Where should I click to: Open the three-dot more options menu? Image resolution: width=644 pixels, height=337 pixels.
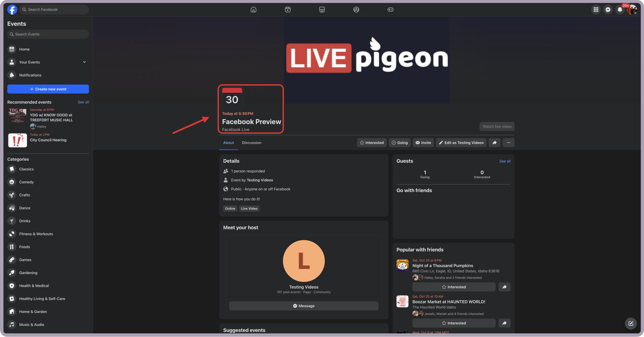coord(508,143)
